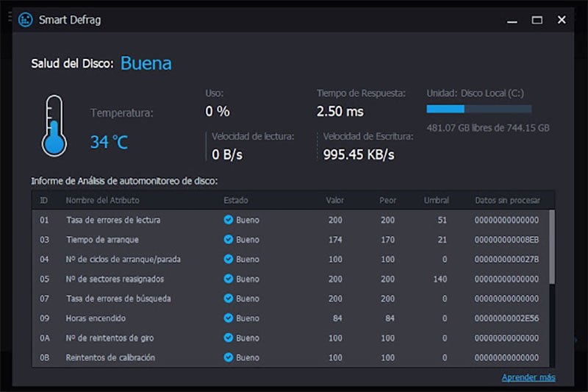Click the Nombre del Atributo column header
588x392 pixels.
tap(102, 200)
